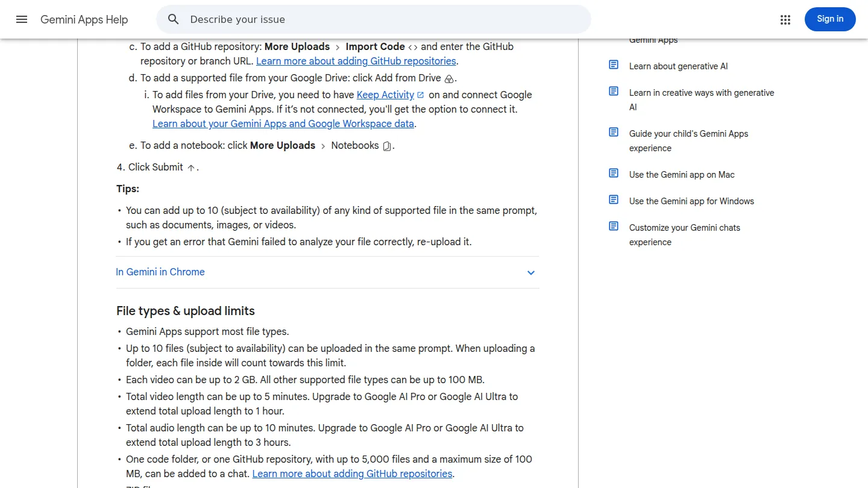Open first Learn more about adding GitHub repositories link
Viewport: 868px width, 488px height.
(356, 61)
